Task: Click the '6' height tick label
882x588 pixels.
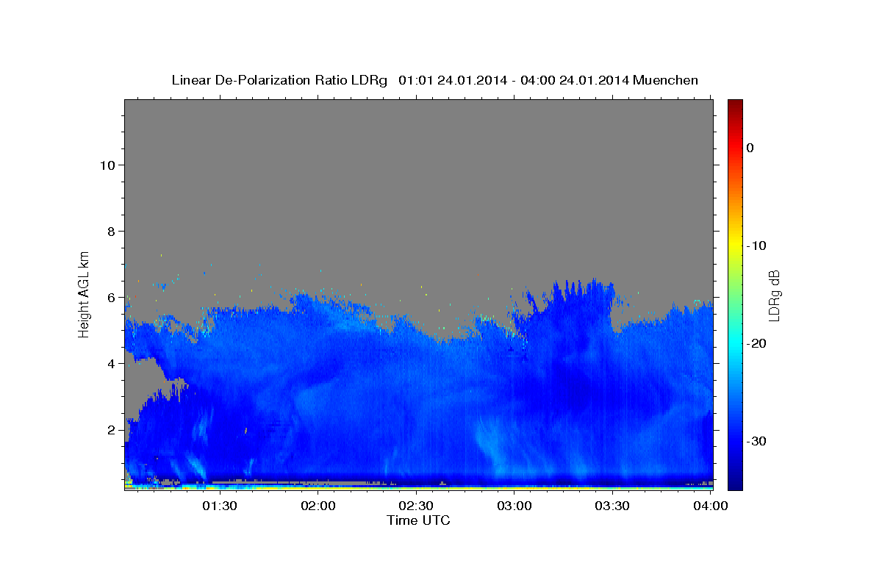Action: [112, 298]
